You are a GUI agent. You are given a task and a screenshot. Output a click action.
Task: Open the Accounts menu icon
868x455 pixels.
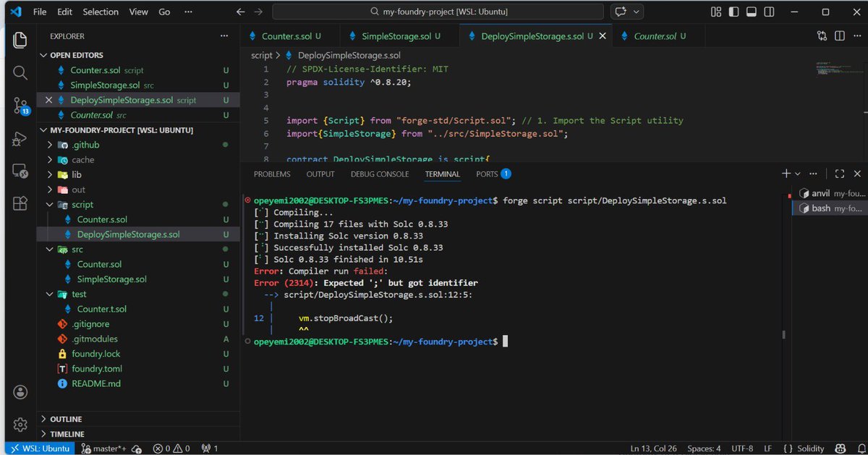point(20,391)
